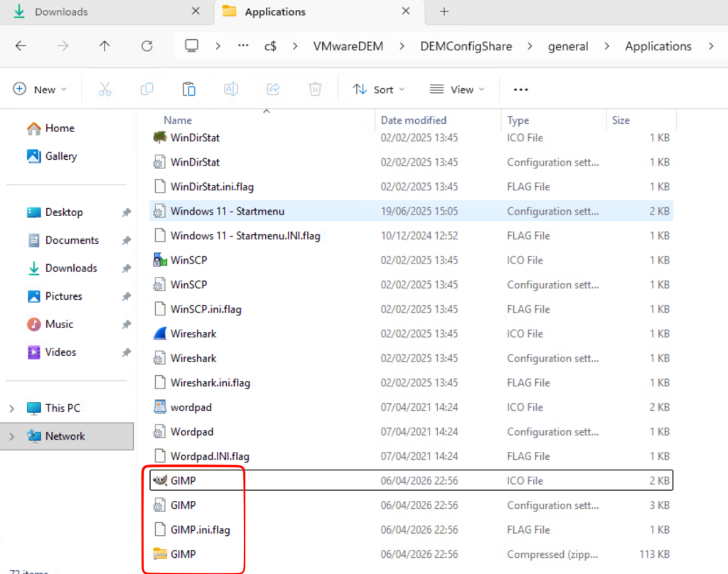The image size is (728, 574).
Task: Refresh the current folder view
Action: coord(146,46)
